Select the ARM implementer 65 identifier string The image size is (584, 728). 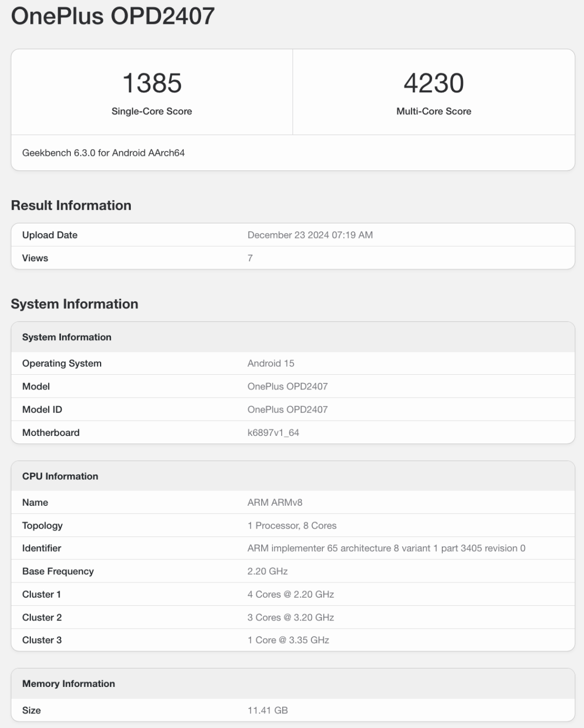click(387, 548)
